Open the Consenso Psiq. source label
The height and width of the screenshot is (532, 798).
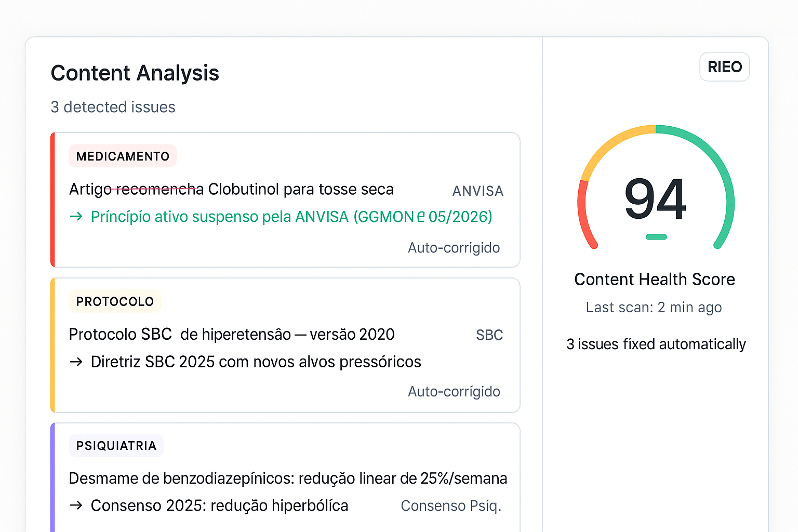click(x=451, y=506)
